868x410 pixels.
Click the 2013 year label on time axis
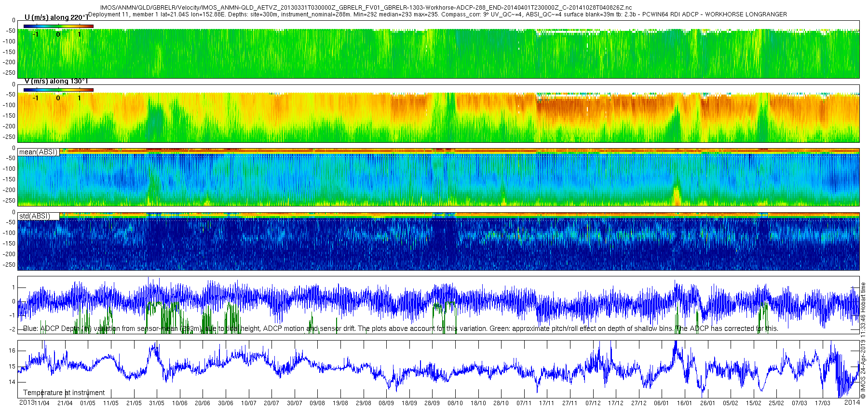27,402
